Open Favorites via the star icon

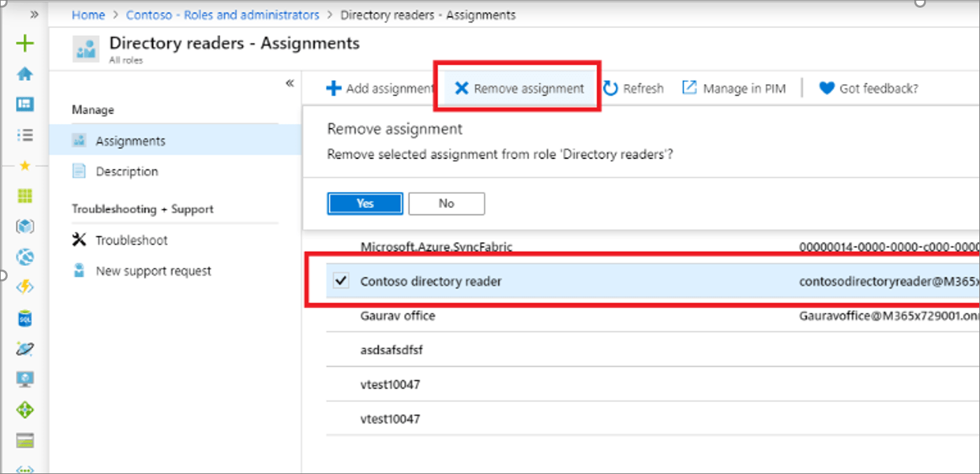[x=25, y=165]
